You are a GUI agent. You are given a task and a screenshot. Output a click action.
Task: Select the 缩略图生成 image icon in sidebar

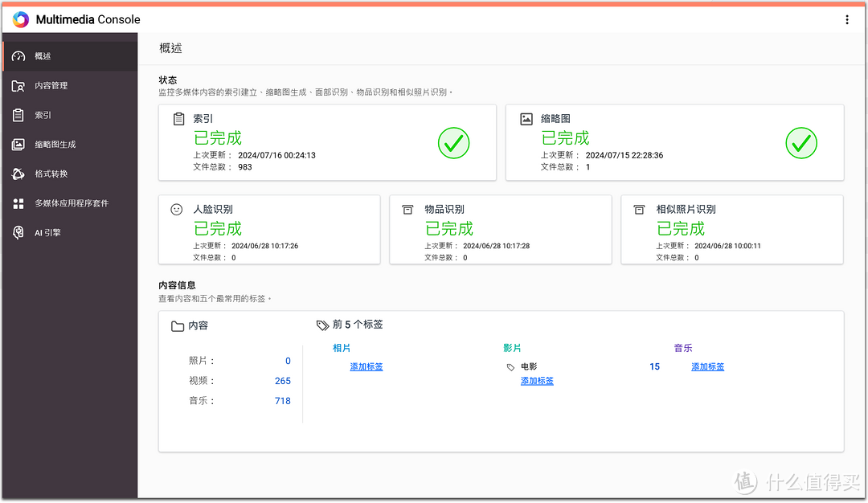(18, 144)
